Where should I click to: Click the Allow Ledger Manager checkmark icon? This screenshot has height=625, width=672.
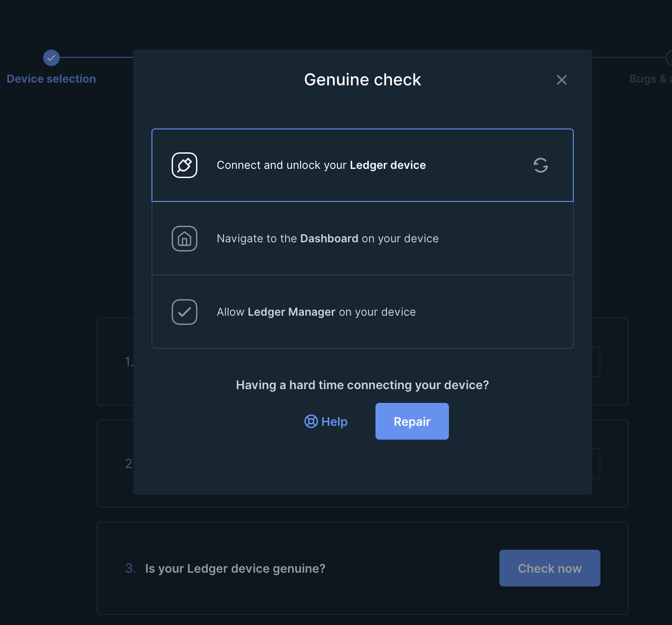pos(185,312)
